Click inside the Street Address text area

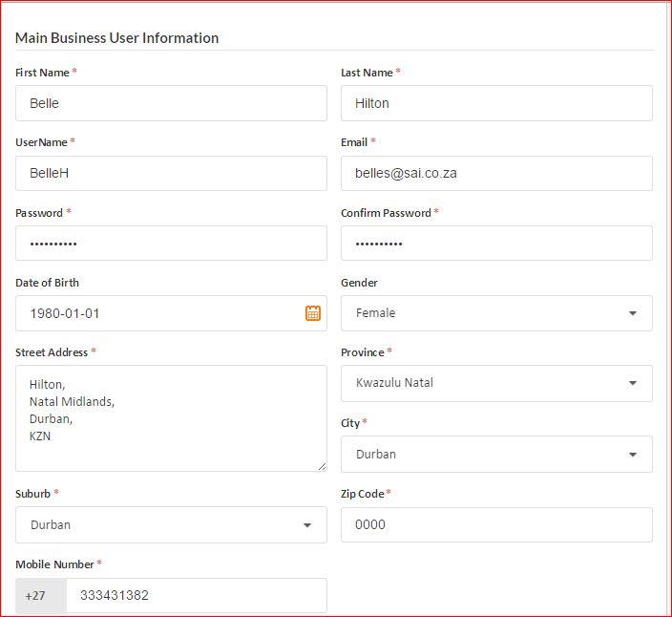171,418
